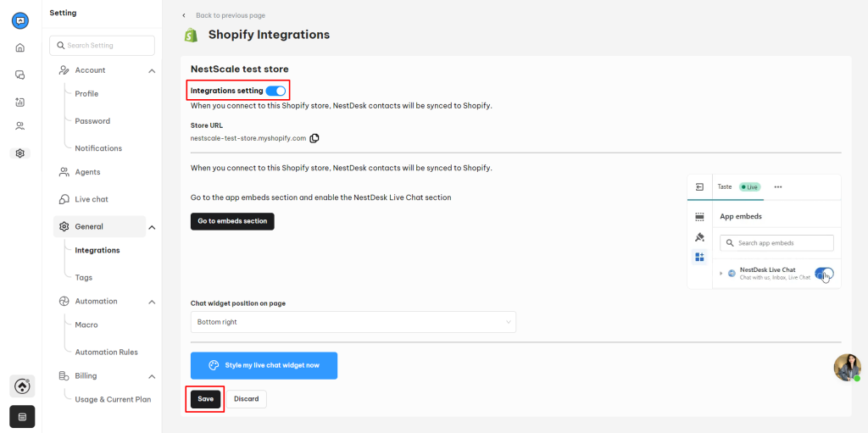Click the black notes icon at bottom of rail

22,417
